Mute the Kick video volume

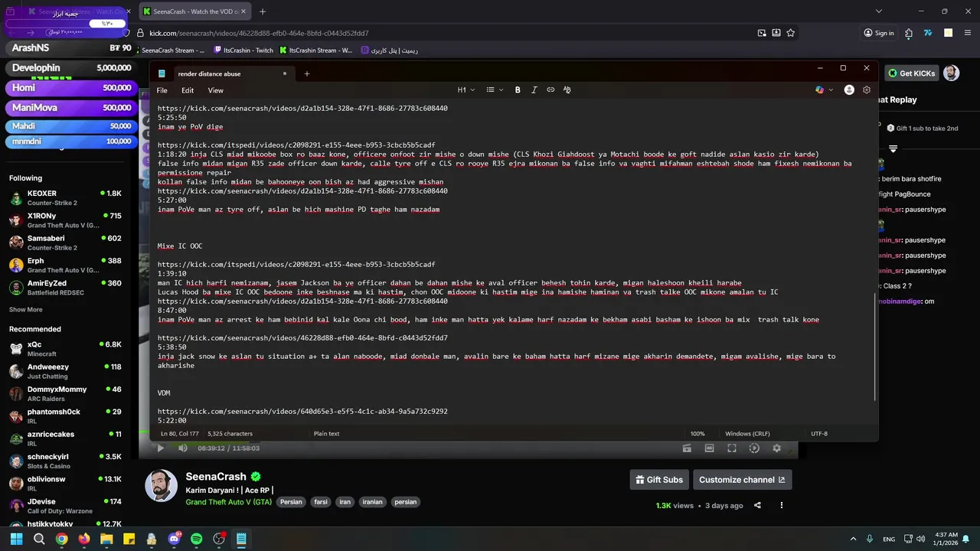[182, 448]
